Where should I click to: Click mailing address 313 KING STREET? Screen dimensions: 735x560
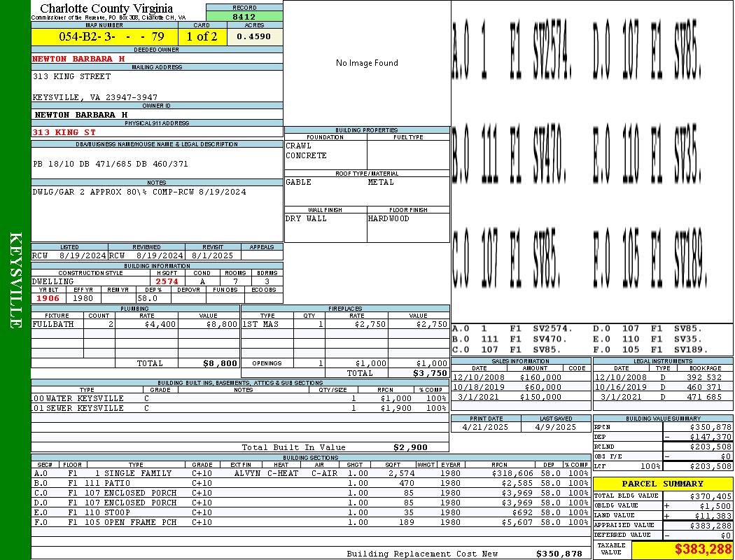(71, 76)
